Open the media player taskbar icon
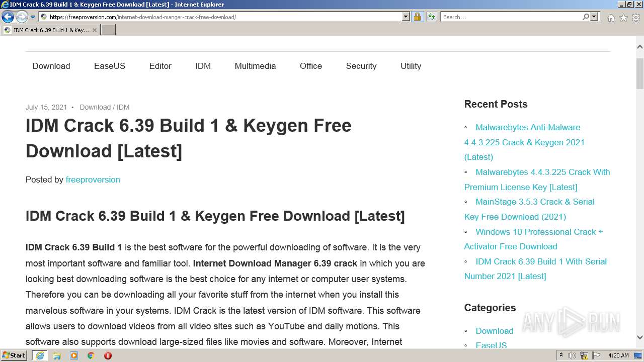The width and height of the screenshot is (644, 362). (74, 355)
